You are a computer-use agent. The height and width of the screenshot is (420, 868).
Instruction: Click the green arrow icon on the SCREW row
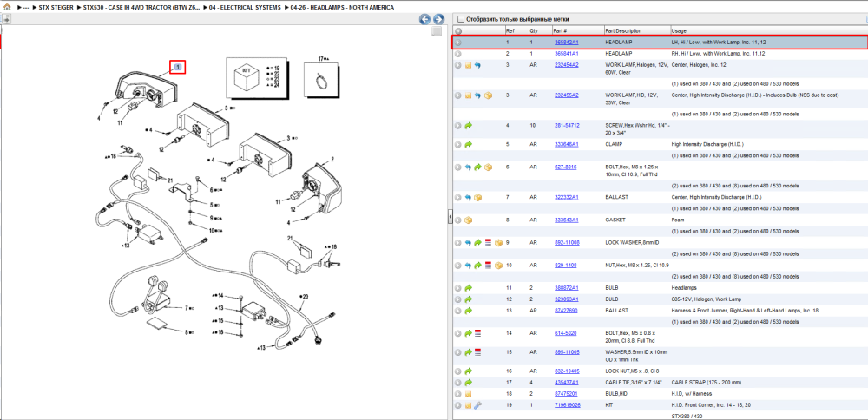point(469,126)
